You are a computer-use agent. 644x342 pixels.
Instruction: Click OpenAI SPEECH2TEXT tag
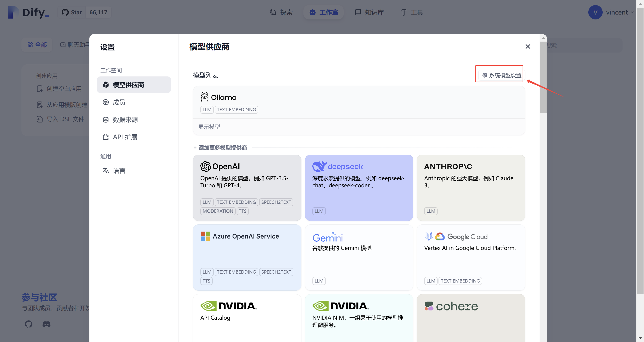276,202
